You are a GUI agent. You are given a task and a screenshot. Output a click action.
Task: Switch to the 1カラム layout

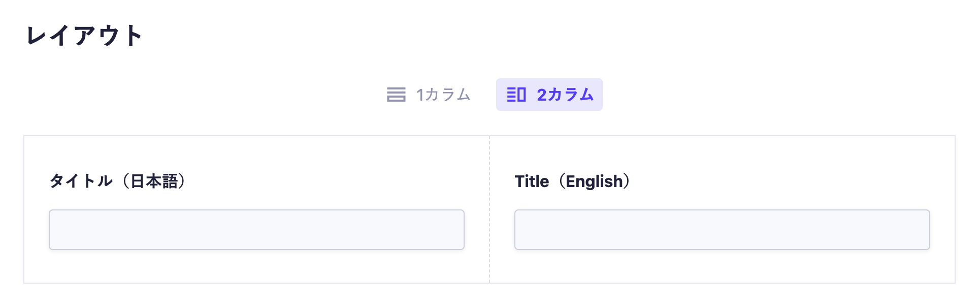coord(429,95)
